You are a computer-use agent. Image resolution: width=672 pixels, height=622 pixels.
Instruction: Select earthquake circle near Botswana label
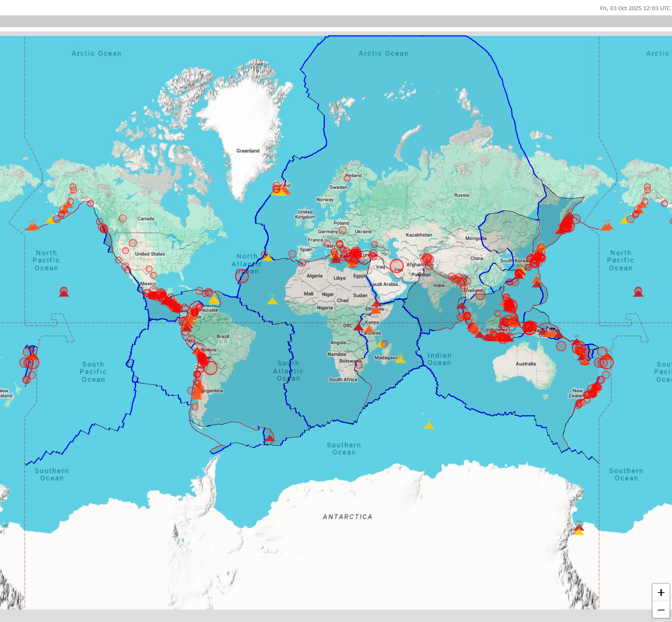click(359, 365)
